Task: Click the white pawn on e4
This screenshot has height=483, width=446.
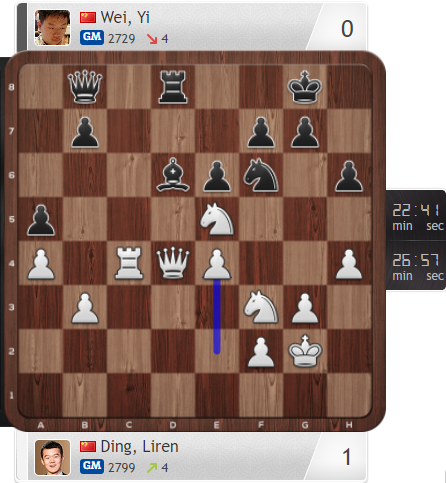Action: coord(217,263)
